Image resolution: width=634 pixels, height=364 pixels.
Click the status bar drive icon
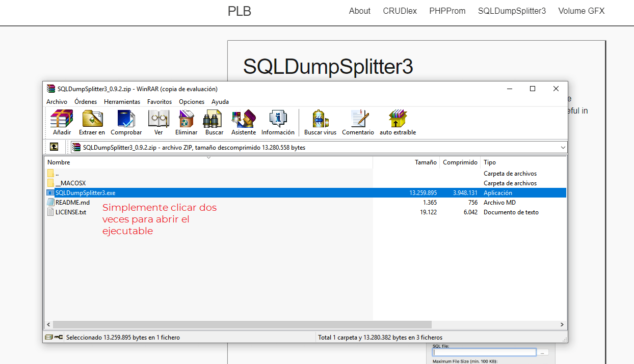(48, 337)
